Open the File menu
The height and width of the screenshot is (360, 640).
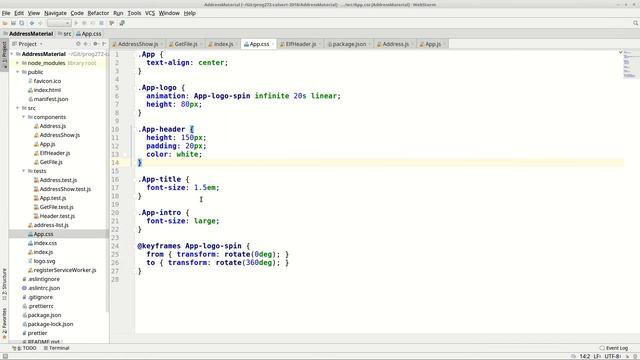(x=6, y=13)
